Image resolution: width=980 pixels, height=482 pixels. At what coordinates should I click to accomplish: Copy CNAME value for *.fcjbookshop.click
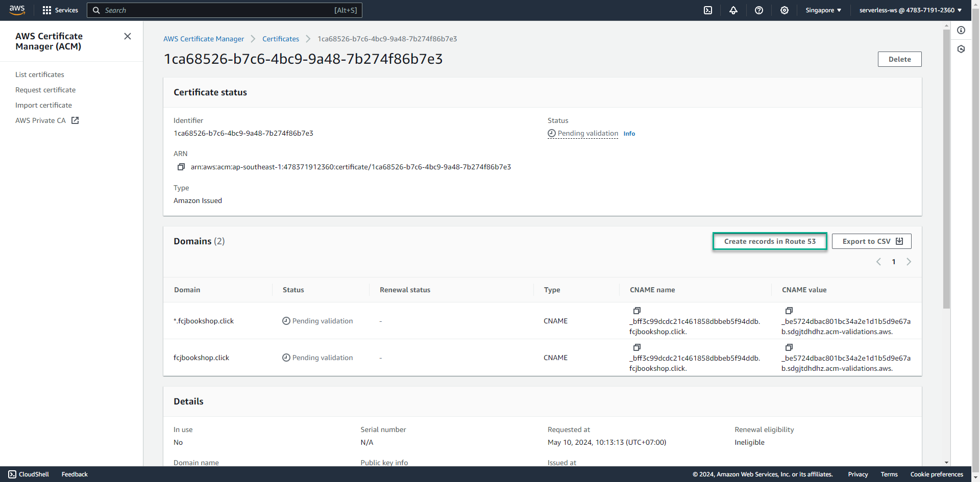click(x=789, y=311)
